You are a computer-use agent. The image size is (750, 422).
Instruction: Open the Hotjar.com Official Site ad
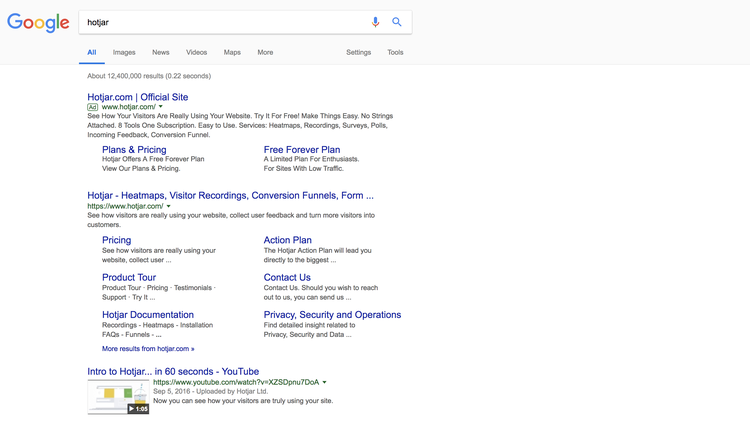[138, 97]
